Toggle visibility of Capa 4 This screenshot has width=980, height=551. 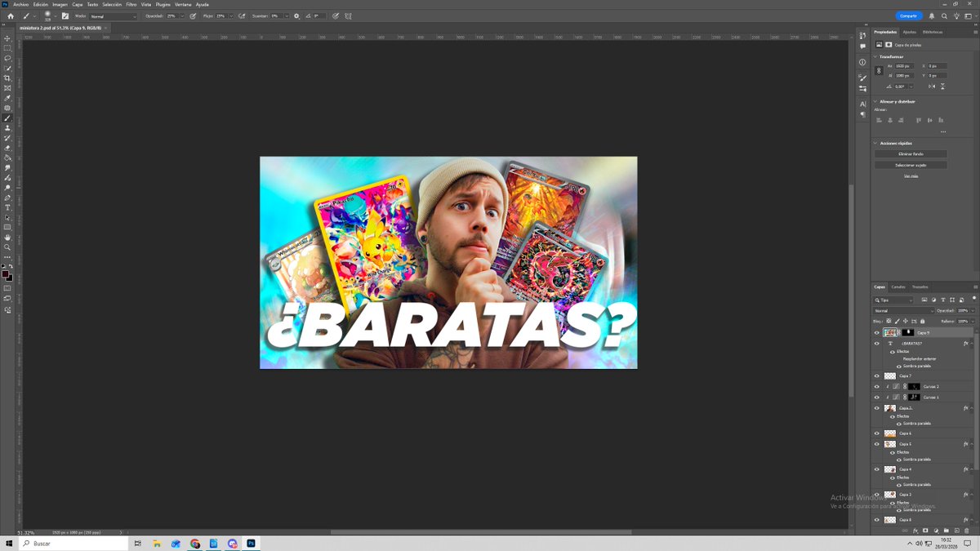click(876, 469)
